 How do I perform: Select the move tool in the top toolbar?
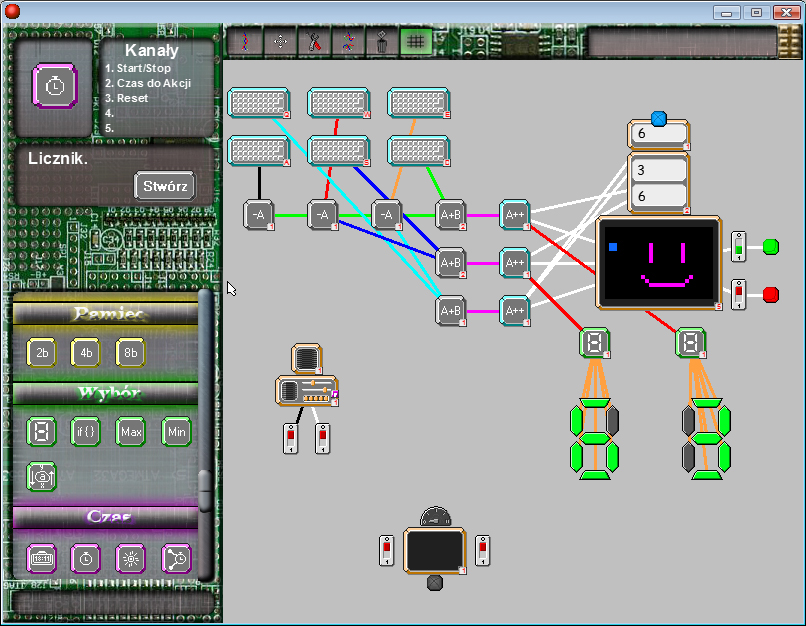(x=281, y=42)
